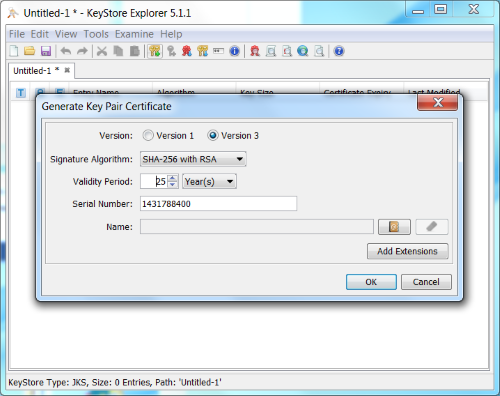The image size is (500, 396).
Task: Click the Open keystore folder icon
Action: [x=30, y=51]
